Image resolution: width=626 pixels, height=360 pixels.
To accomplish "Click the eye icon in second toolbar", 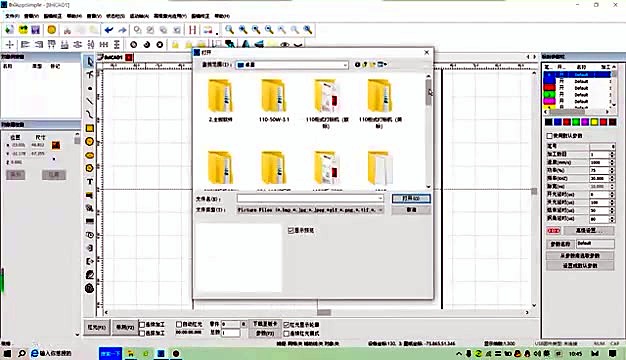I will (x=285, y=45).
